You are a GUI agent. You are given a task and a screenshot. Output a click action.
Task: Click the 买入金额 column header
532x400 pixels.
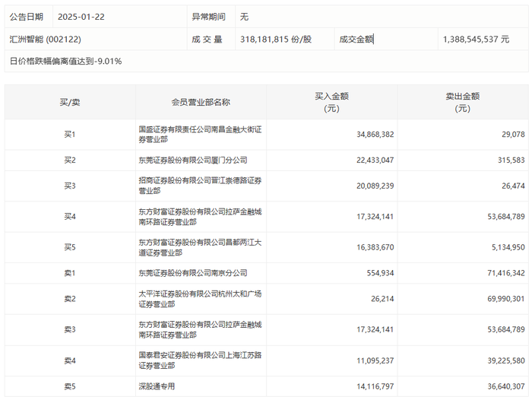332,102
